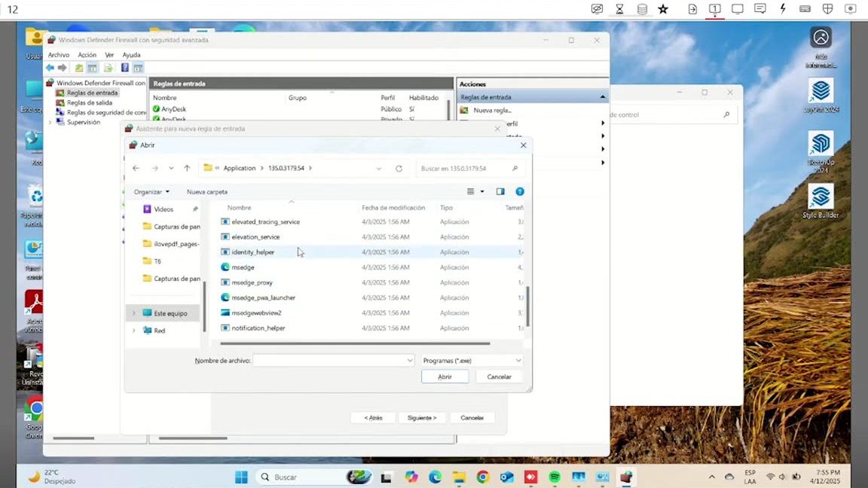
Task: Expand Este equipo in navigation pane
Action: pos(133,313)
